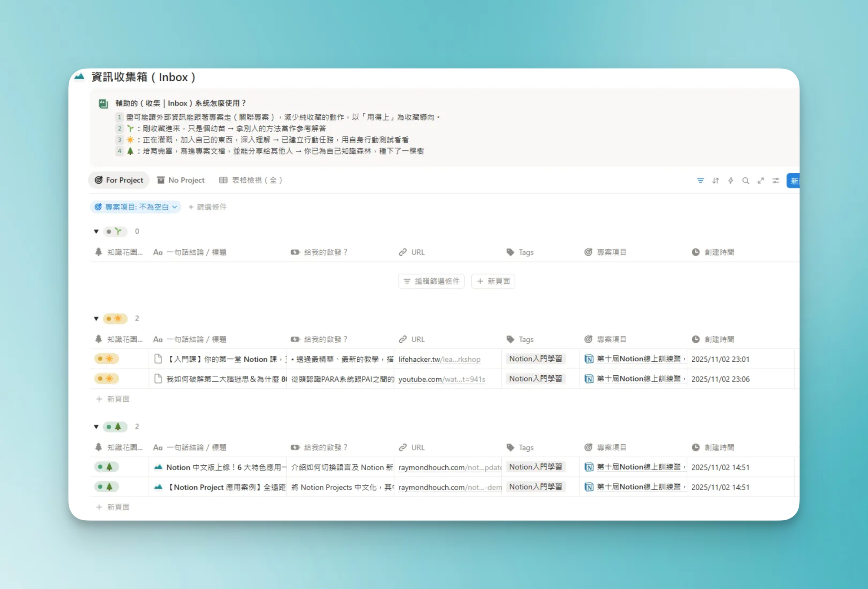Click the mountain page icon beside the Inbox title

(x=79, y=77)
